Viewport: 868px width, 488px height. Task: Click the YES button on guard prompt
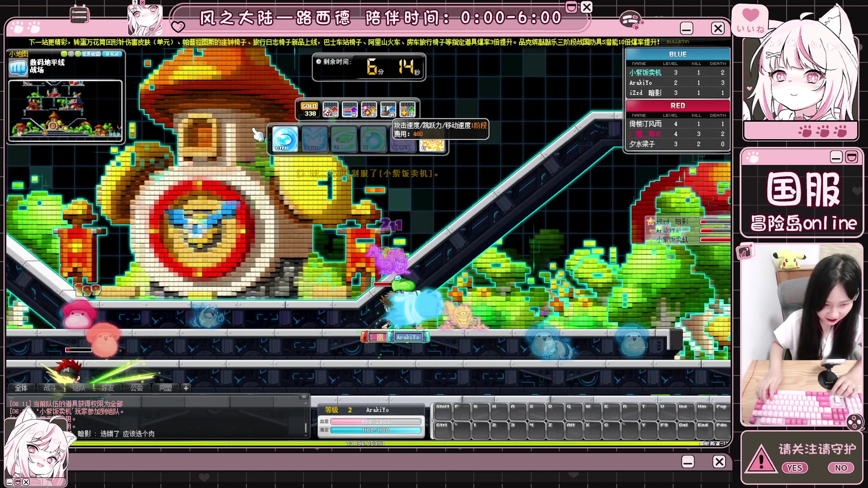pyautogui.click(x=795, y=468)
